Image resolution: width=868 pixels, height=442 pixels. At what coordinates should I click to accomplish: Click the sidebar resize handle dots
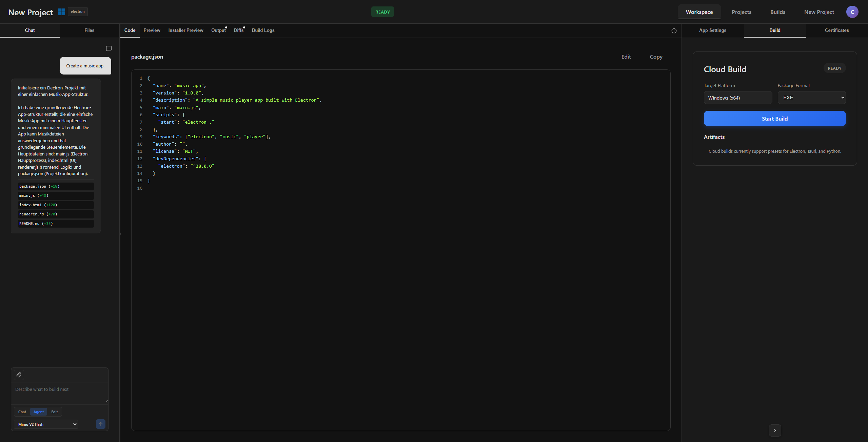tap(120, 233)
